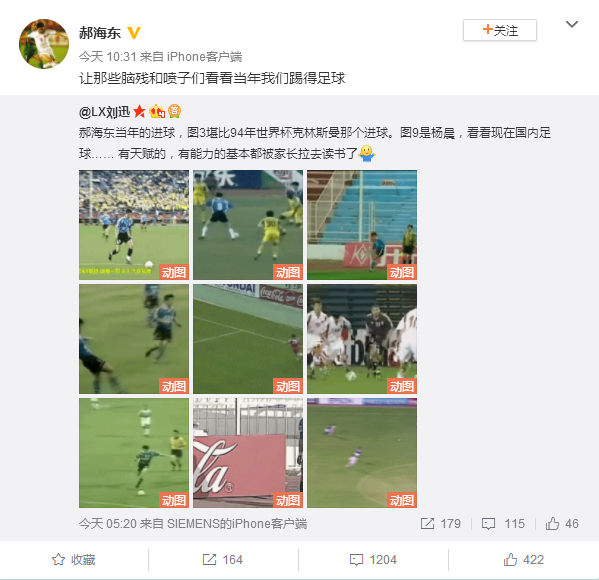Click the shrug emoji in quoted post

point(367,153)
